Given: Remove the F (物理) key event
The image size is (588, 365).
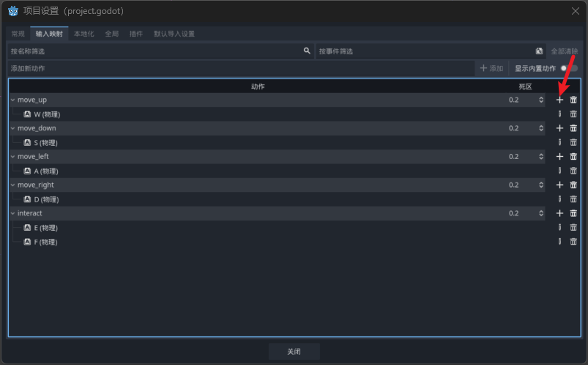Looking at the screenshot, I should [573, 242].
